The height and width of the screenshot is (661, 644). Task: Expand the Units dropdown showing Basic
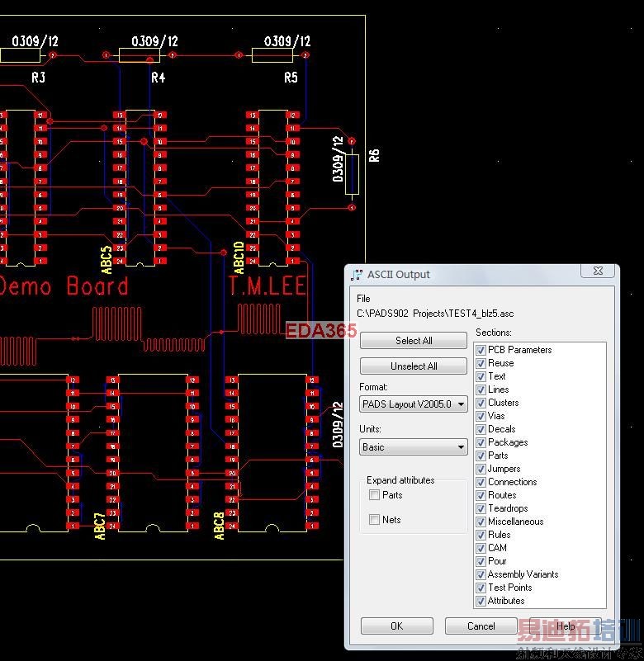[414, 447]
